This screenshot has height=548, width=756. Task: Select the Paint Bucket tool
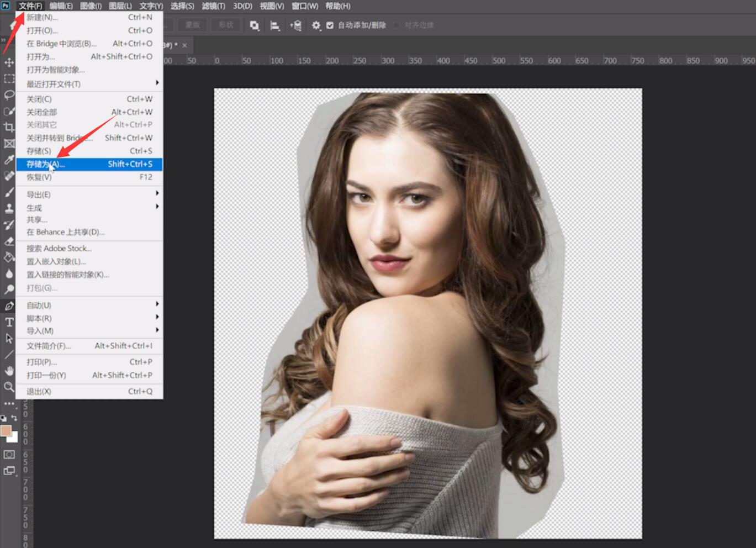coord(9,257)
